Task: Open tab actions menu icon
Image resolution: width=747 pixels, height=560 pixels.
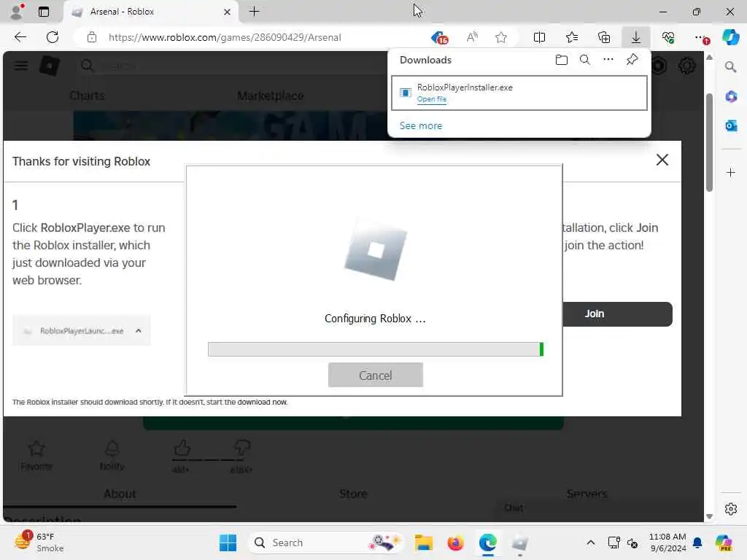Action: tap(44, 12)
